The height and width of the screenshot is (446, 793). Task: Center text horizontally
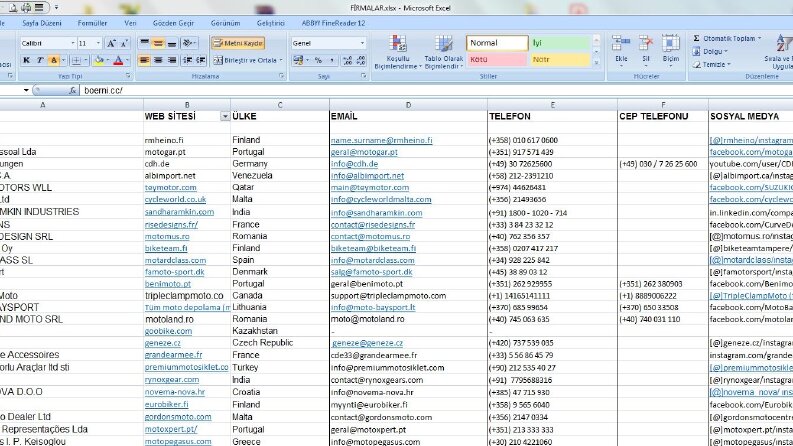[158, 60]
